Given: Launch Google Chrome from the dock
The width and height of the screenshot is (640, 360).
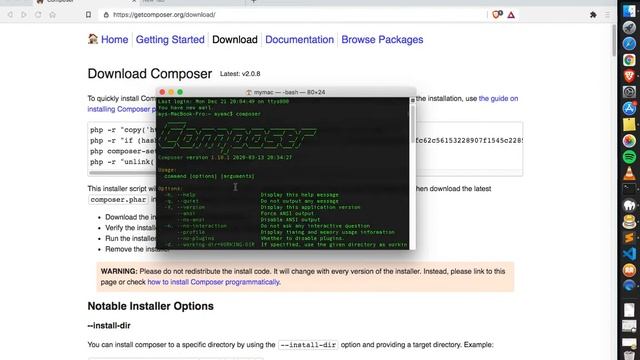Looking at the screenshot, I should click(x=629, y=60).
